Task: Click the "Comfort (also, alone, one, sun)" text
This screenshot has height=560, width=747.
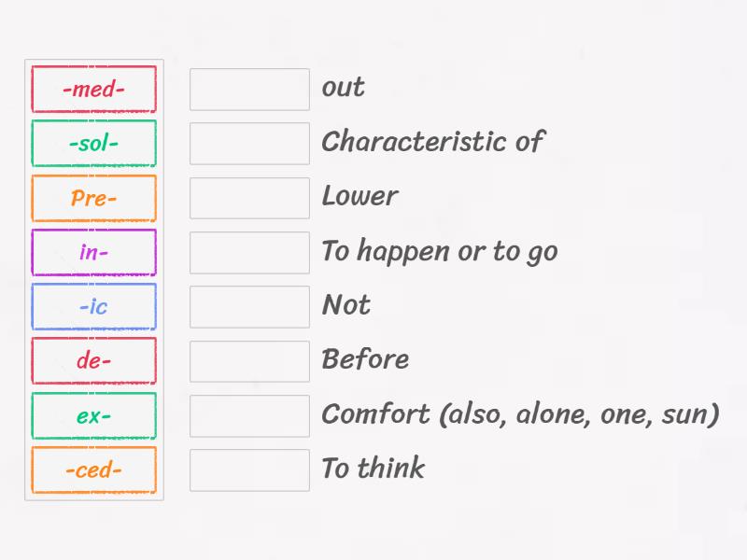Action: pos(520,415)
